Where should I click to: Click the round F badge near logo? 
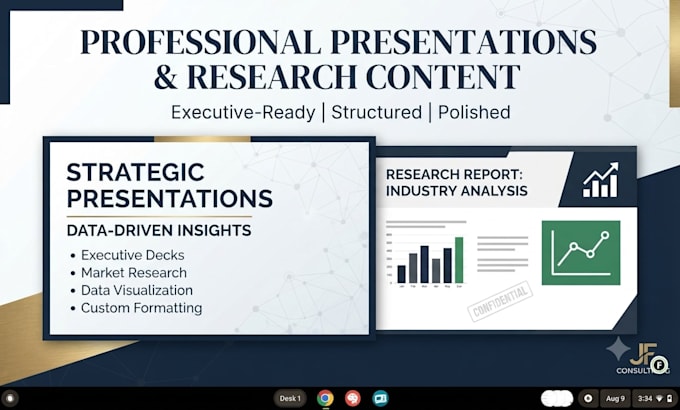tap(659, 364)
